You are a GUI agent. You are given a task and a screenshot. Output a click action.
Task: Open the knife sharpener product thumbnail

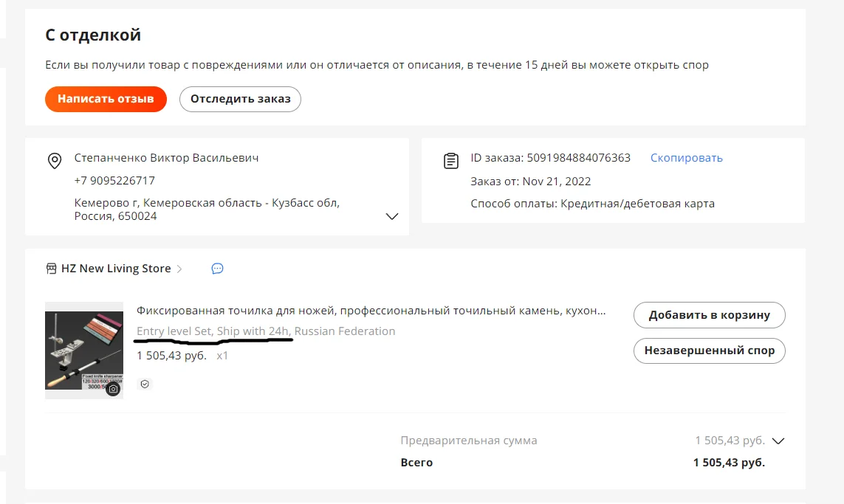pos(83,350)
